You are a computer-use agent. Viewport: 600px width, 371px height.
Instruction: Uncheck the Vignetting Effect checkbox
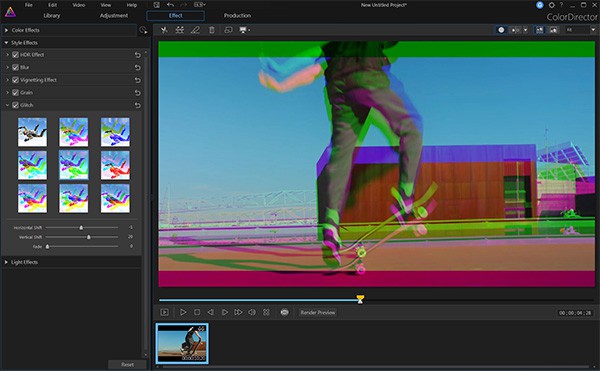tap(15, 80)
